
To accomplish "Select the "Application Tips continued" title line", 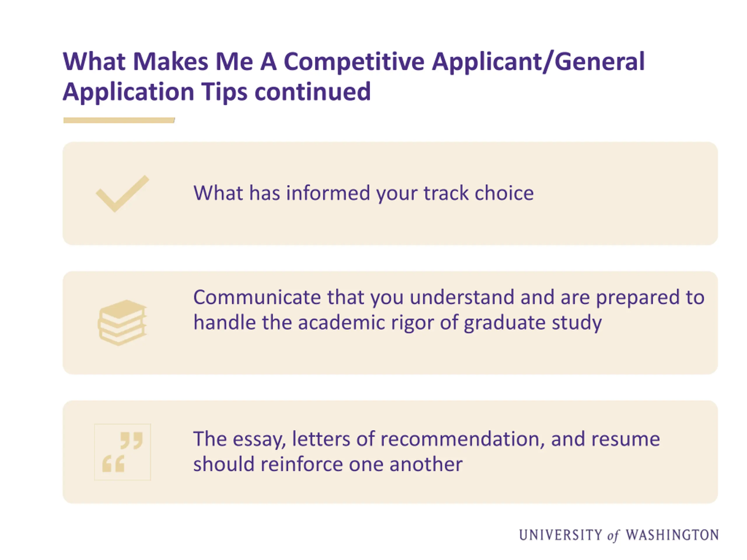I will (217, 92).
